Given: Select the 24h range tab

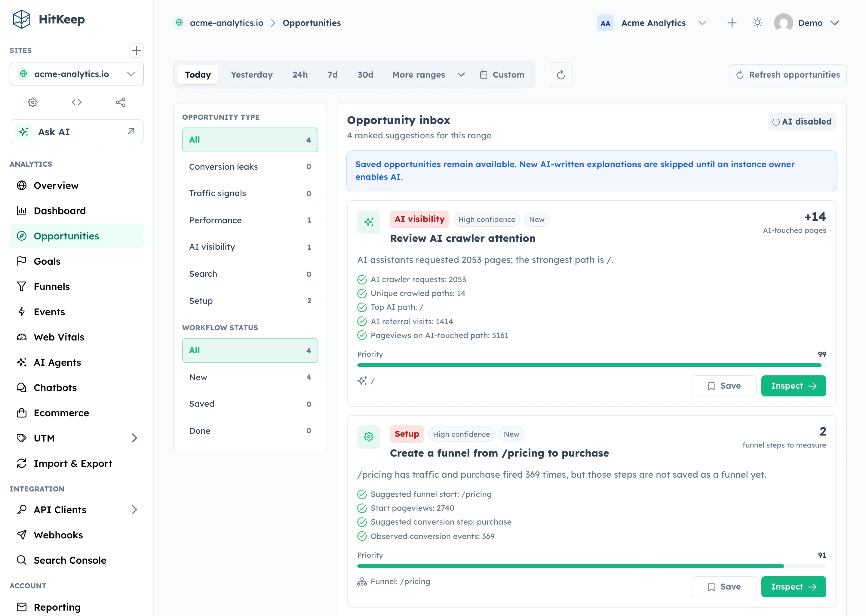Looking at the screenshot, I should pos(300,75).
